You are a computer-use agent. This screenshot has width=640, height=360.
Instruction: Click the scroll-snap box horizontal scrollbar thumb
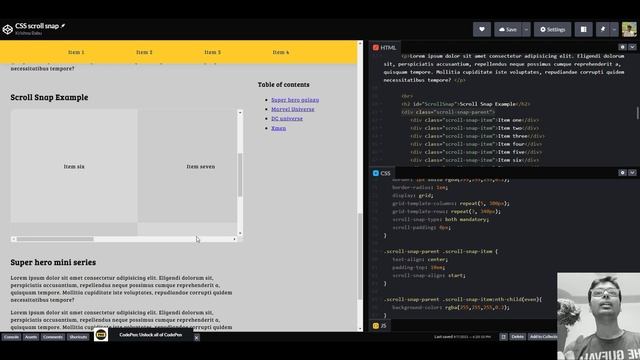tap(55, 239)
